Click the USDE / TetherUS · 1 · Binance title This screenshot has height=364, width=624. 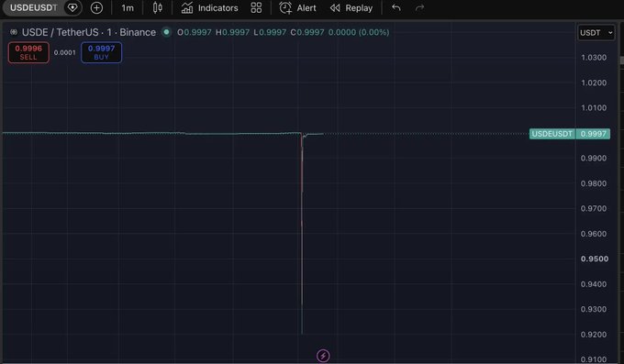click(x=89, y=32)
